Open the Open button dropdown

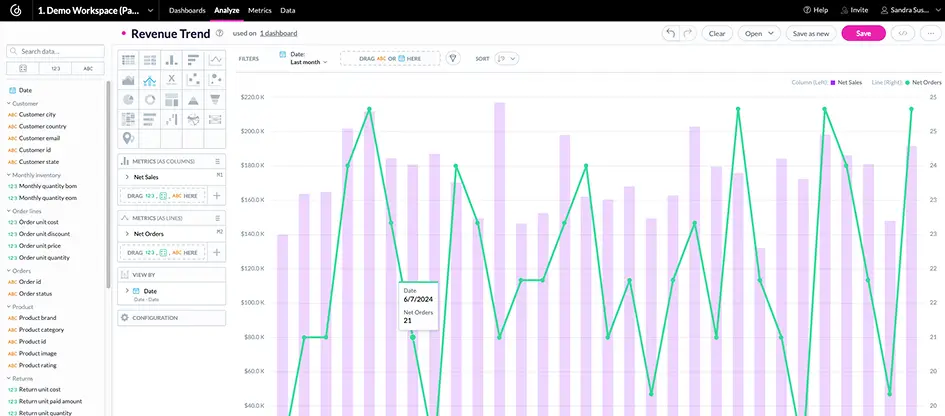click(x=759, y=34)
